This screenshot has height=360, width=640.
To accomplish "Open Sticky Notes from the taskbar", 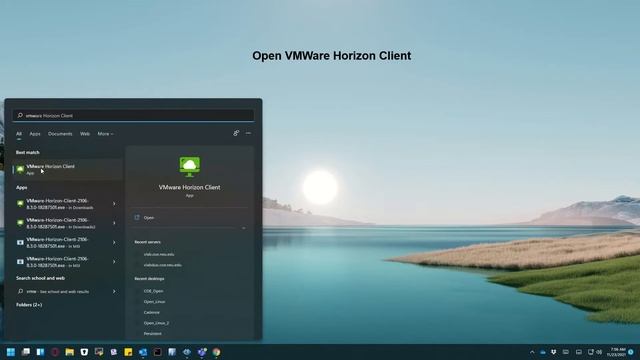I will tap(128, 352).
